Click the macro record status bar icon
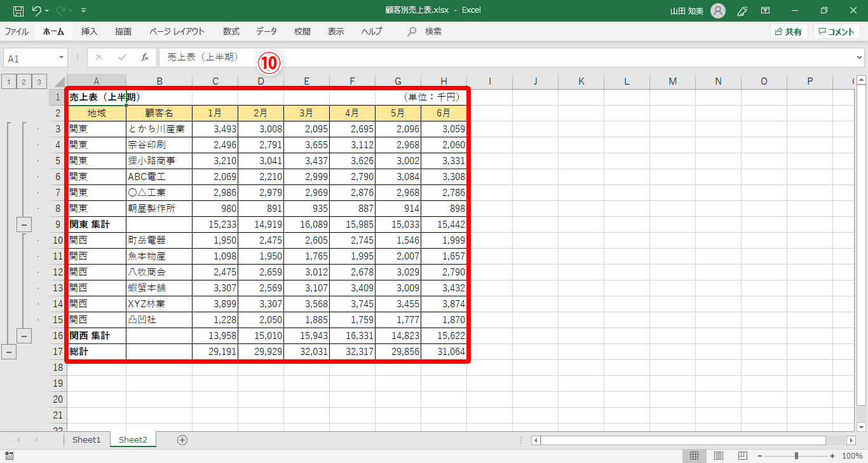This screenshot has width=868, height=463. click(9, 456)
